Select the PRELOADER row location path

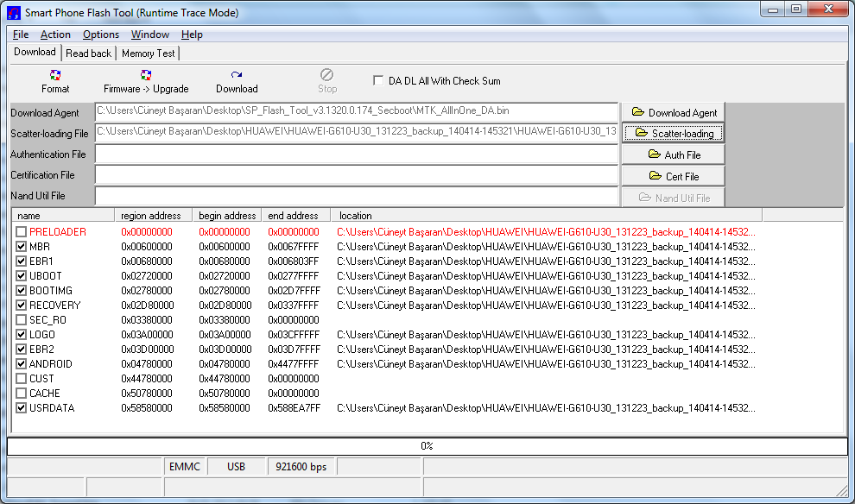pos(546,232)
